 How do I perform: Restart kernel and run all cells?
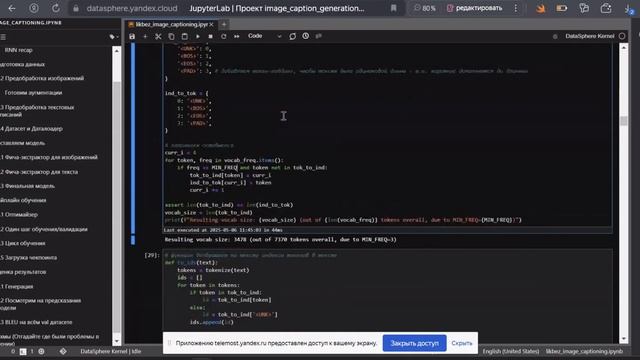pos(237,36)
